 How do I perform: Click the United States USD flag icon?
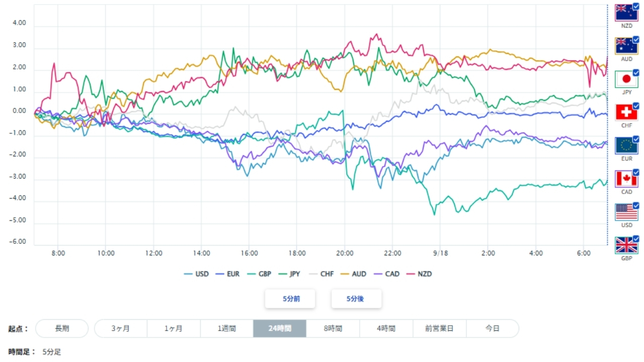626,212
